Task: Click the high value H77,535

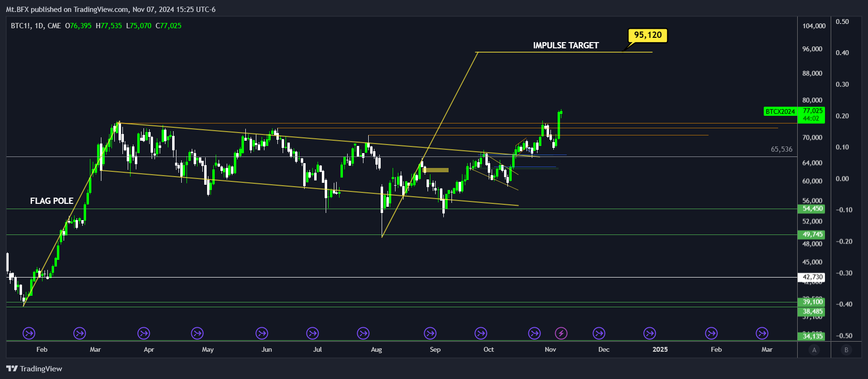Action: [x=109, y=26]
